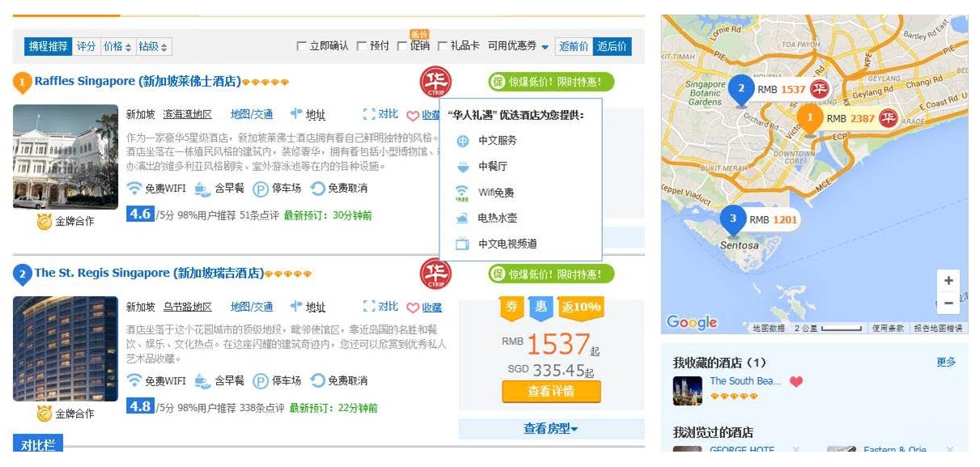Screen dimensions: 980x467
Task: Select the 评分 sort tab
Action: [x=86, y=47]
